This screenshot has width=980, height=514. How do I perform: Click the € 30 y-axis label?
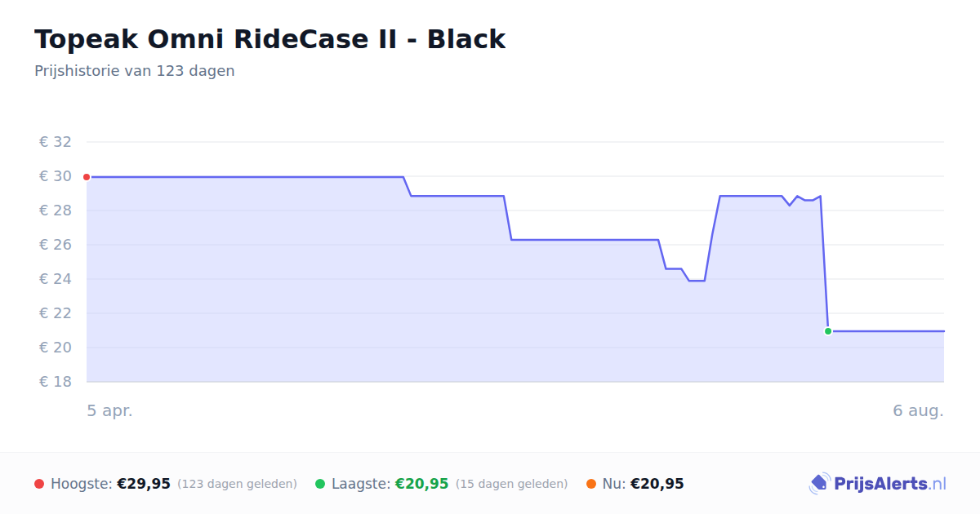tap(56, 176)
